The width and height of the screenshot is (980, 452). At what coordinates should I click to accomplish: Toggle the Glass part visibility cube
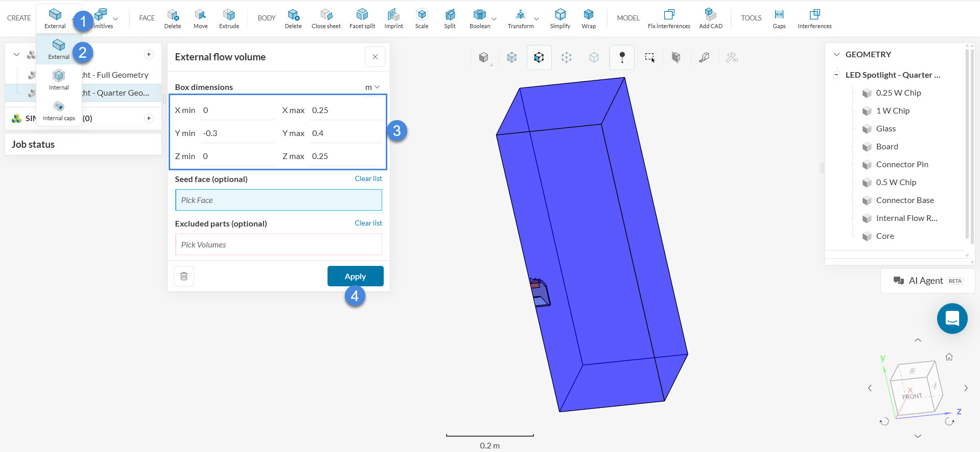click(x=867, y=129)
